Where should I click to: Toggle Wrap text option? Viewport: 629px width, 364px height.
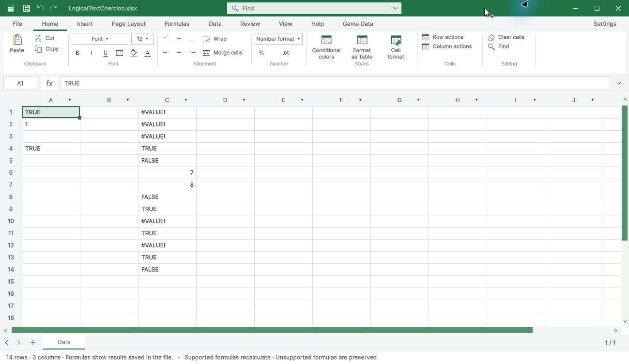(215, 39)
